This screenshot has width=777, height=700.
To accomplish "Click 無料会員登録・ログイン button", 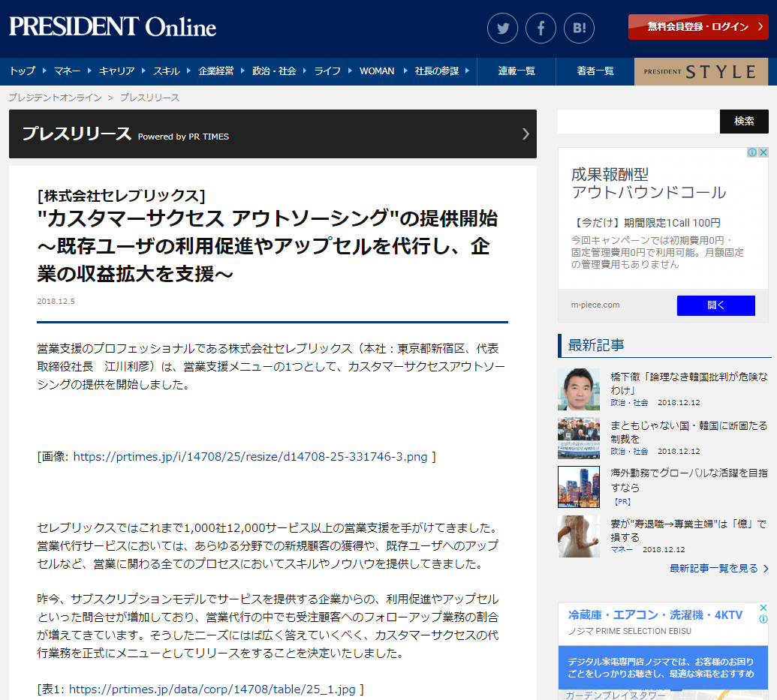I will tap(698, 27).
